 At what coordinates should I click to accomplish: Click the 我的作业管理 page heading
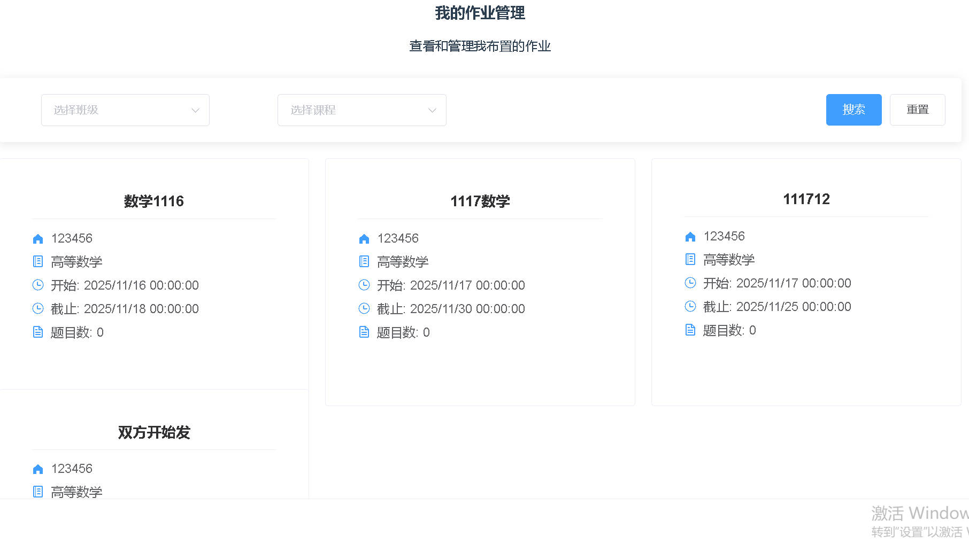[480, 13]
